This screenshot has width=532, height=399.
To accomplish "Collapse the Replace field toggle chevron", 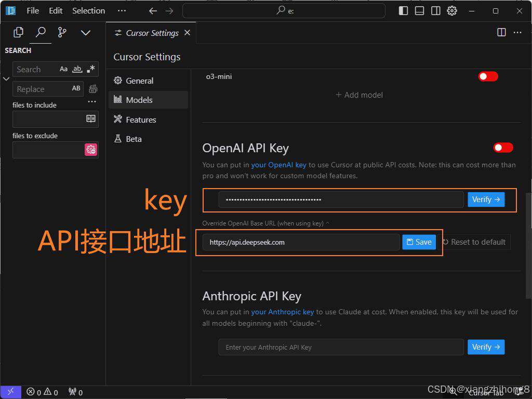I will [6, 79].
